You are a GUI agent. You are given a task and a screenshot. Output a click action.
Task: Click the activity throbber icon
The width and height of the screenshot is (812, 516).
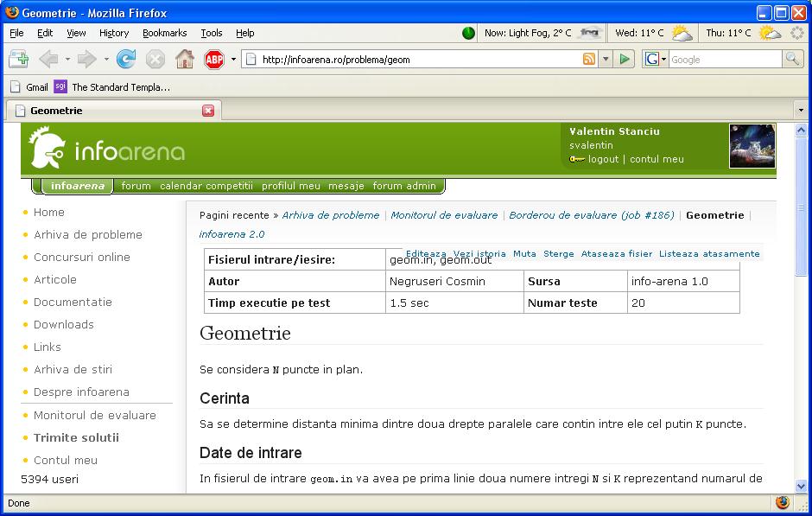[796, 33]
